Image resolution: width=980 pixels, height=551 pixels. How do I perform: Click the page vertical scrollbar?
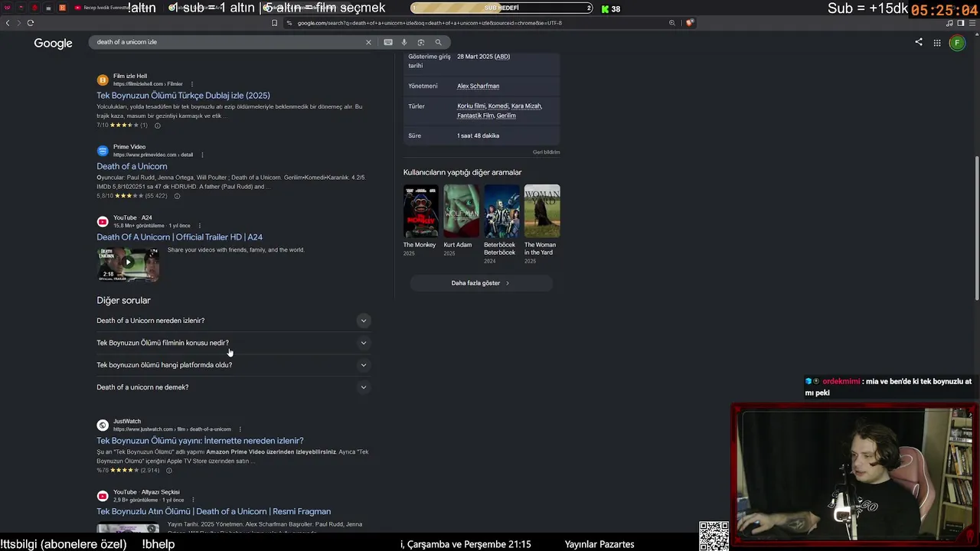click(x=977, y=230)
